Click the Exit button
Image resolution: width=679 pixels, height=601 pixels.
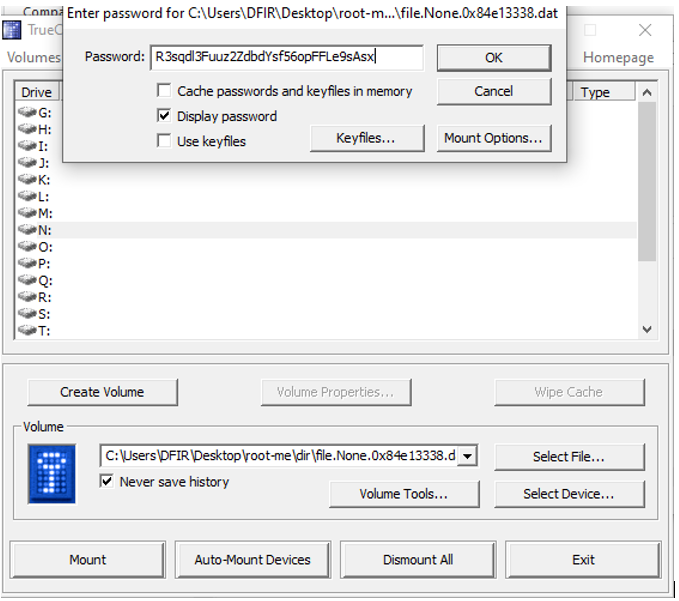583,559
